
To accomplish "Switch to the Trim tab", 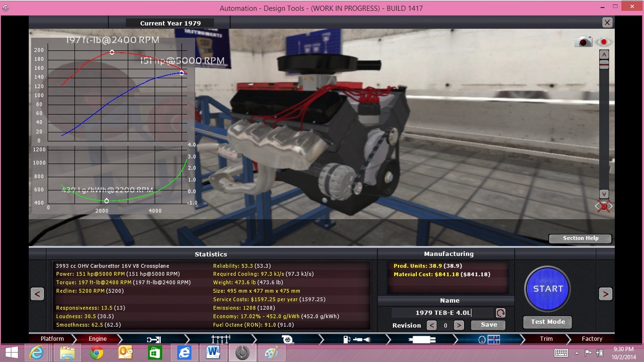I will pyautogui.click(x=546, y=339).
